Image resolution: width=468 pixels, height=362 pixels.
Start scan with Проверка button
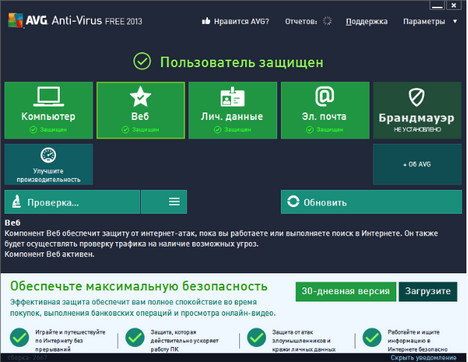[x=72, y=202]
